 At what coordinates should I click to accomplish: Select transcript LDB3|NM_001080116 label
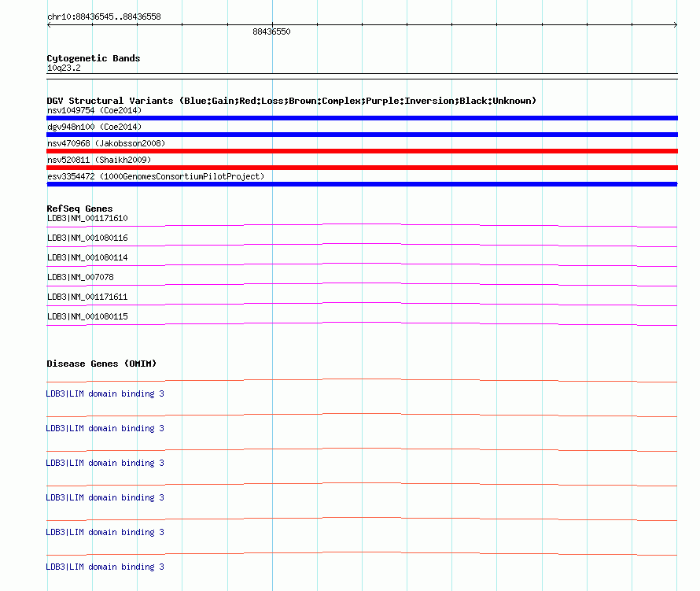point(87,238)
